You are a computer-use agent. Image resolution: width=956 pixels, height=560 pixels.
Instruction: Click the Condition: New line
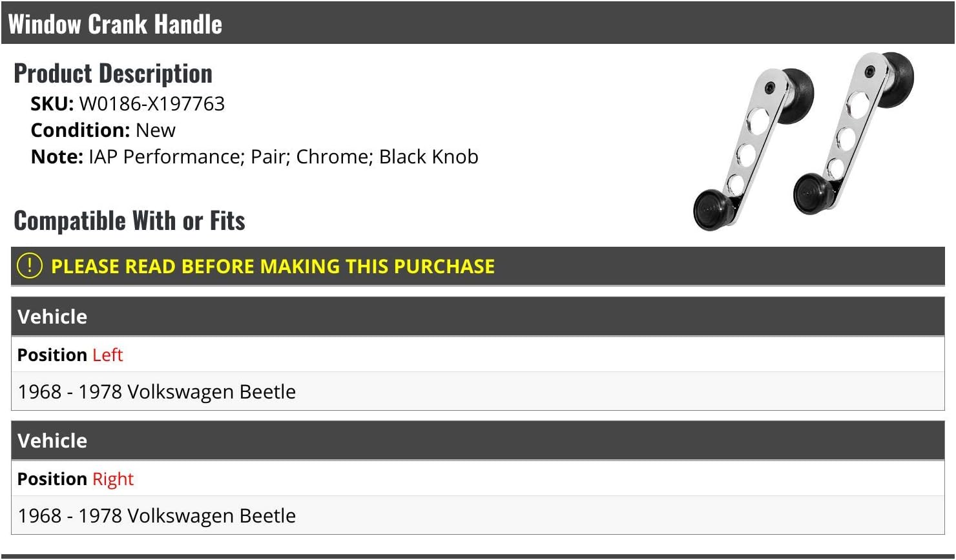pyautogui.click(x=103, y=130)
